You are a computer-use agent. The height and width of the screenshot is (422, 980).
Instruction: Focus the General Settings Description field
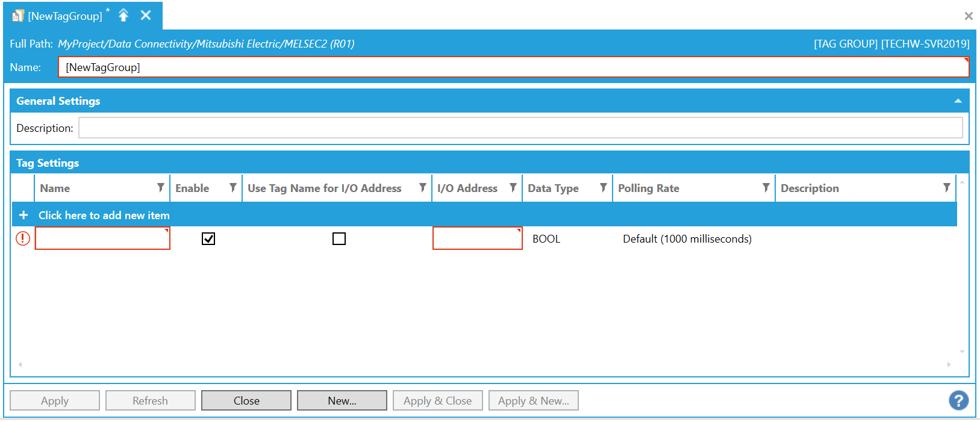pyautogui.click(x=520, y=128)
